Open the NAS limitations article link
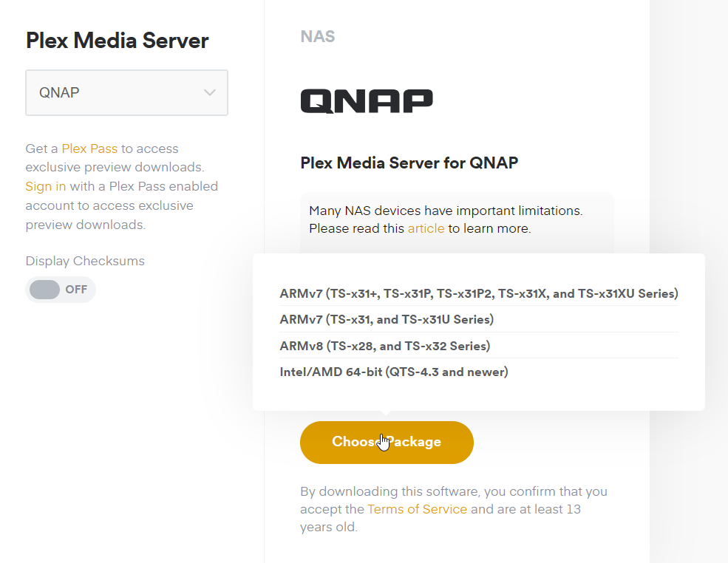728x563 pixels. click(x=426, y=228)
